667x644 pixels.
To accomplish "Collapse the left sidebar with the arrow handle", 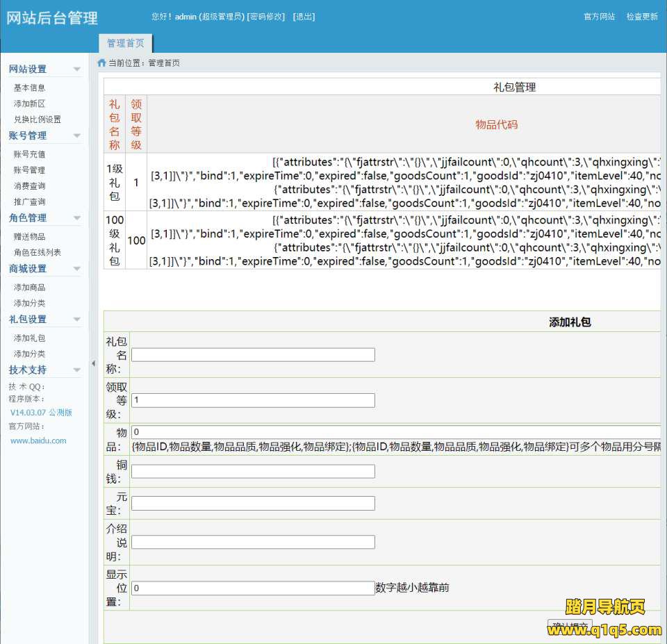I will coord(93,363).
